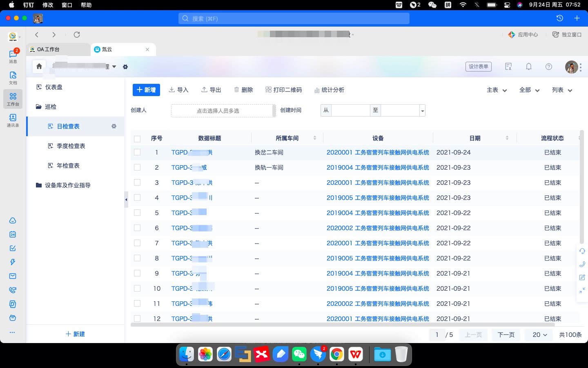Click the vertical table scrollbar
Screen dimensions: 588x368
582,187
